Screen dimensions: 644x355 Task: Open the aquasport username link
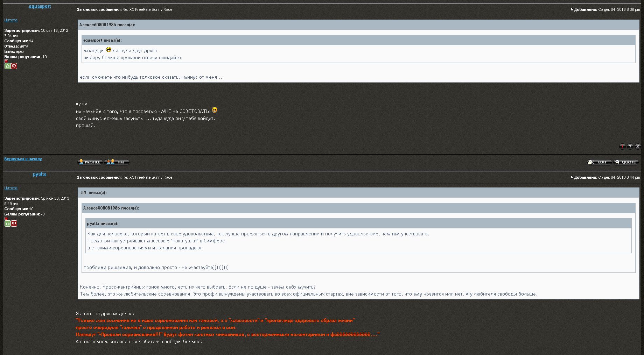pos(40,6)
